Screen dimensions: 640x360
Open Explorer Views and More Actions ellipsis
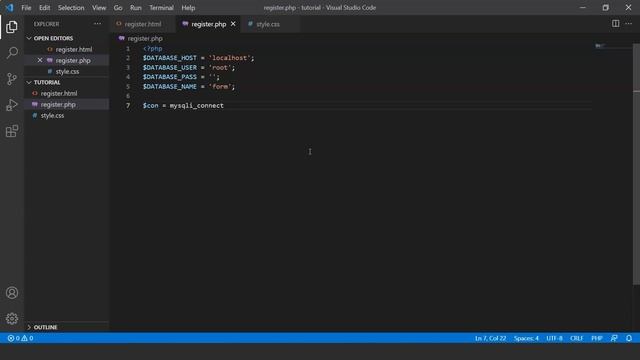click(98, 24)
